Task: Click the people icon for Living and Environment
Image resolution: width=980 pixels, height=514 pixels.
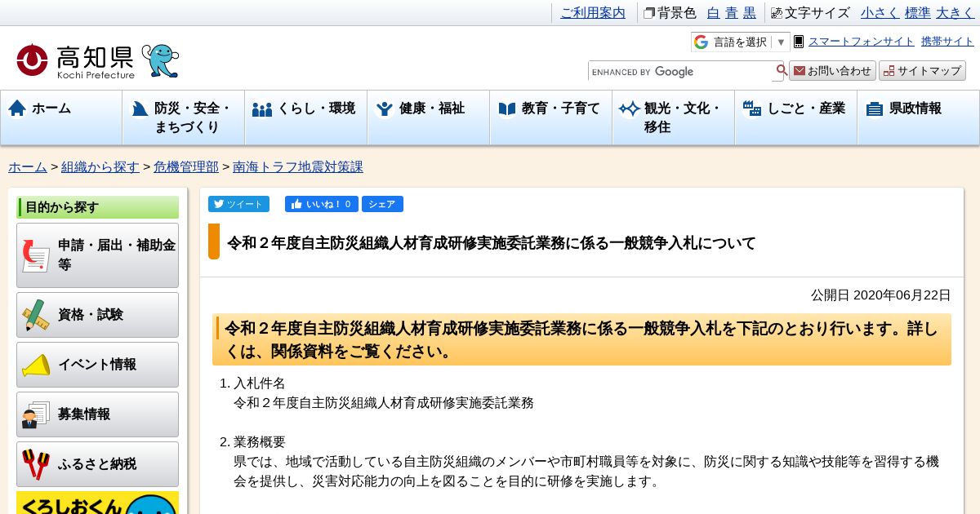Action: pos(262,109)
